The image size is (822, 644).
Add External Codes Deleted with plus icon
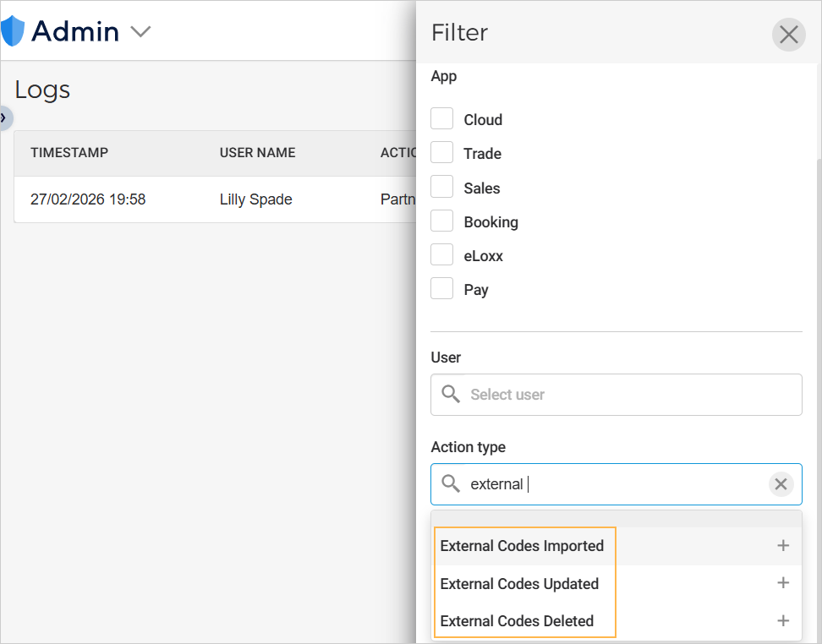(x=782, y=621)
